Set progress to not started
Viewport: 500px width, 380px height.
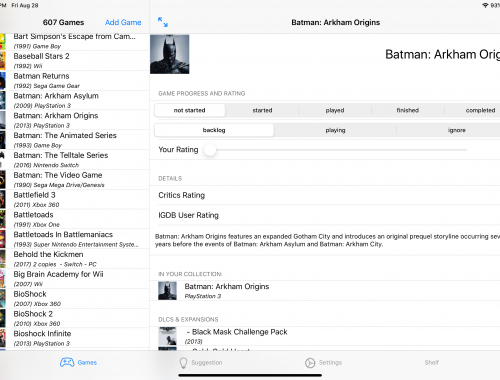189,110
